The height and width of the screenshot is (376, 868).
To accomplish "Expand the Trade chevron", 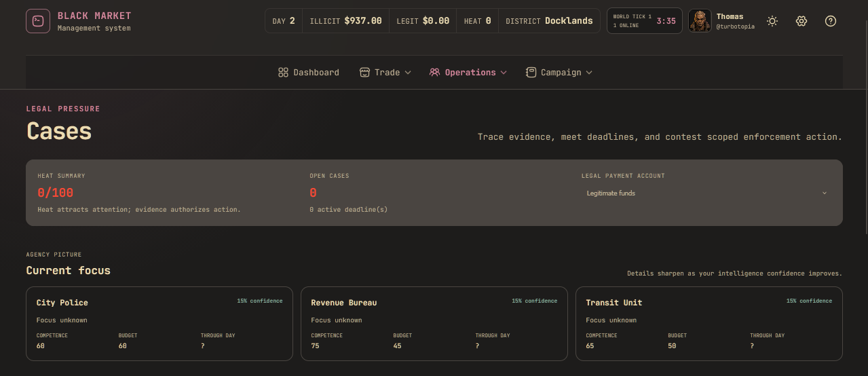I will tap(408, 73).
